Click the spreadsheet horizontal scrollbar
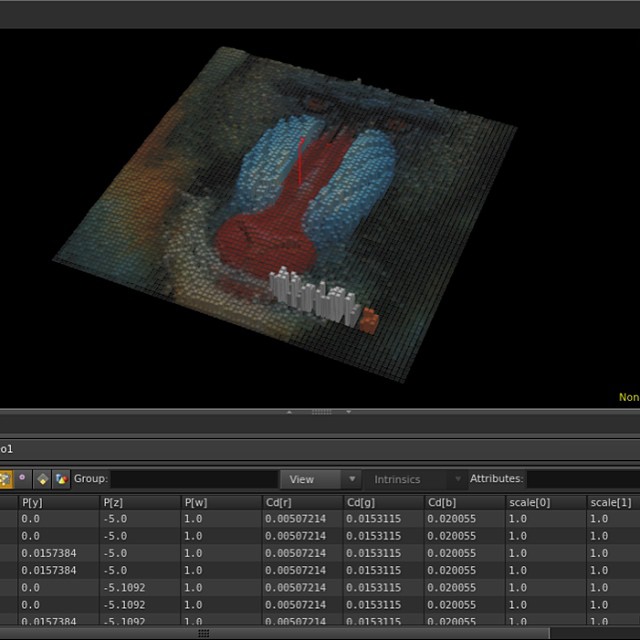Image resolution: width=640 pixels, height=640 pixels. tap(204, 633)
